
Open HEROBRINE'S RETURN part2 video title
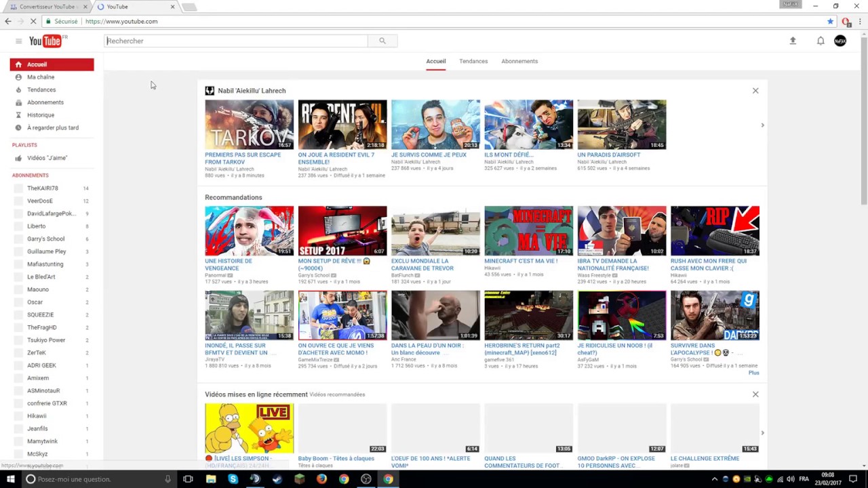click(522, 349)
